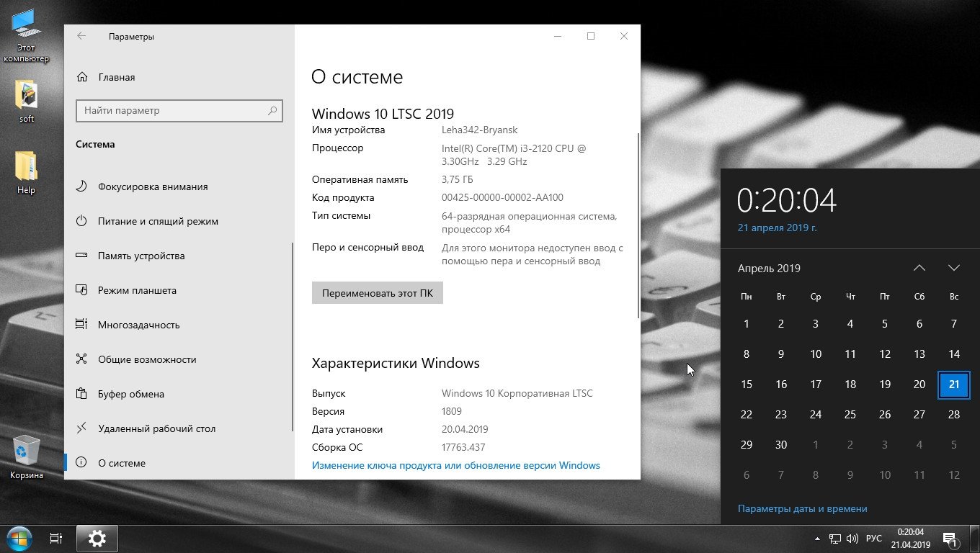
Task: Open Многозадачность settings page
Action: 178,325
